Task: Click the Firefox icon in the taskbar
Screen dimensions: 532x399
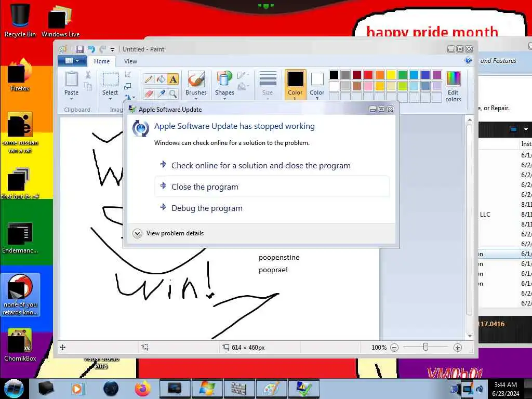Action: pyautogui.click(x=143, y=389)
